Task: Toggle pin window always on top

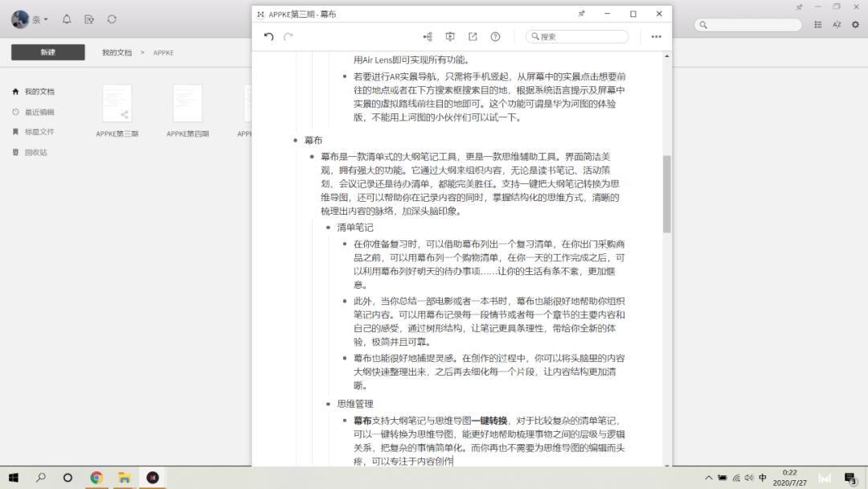Action: (x=582, y=14)
